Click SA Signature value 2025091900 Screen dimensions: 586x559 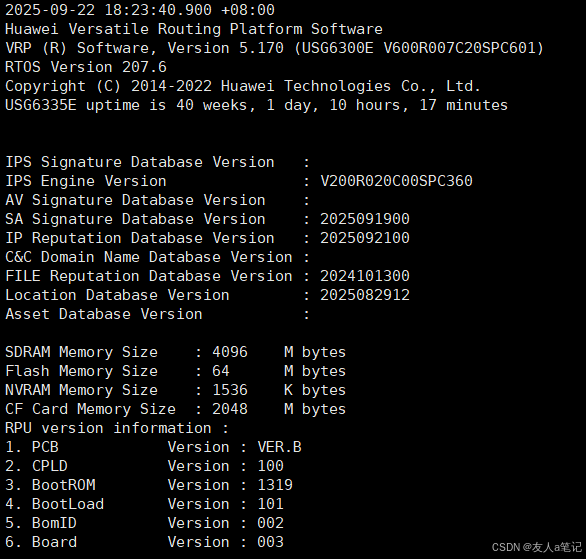(x=365, y=219)
